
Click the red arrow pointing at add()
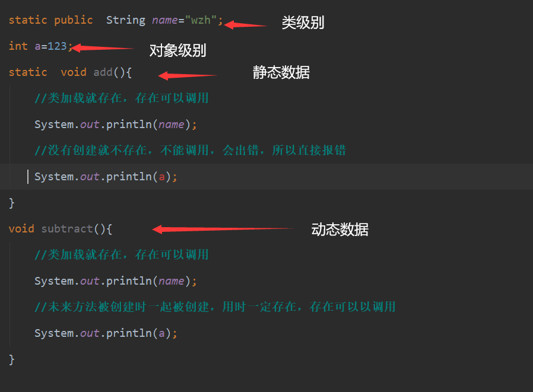pos(188,76)
